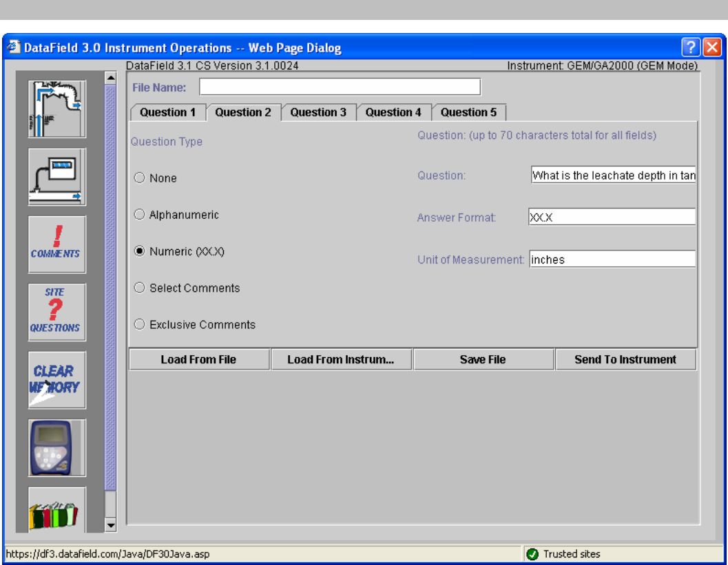Open the Comments sidebar icon
This screenshot has width=728, height=565.
click(x=57, y=244)
